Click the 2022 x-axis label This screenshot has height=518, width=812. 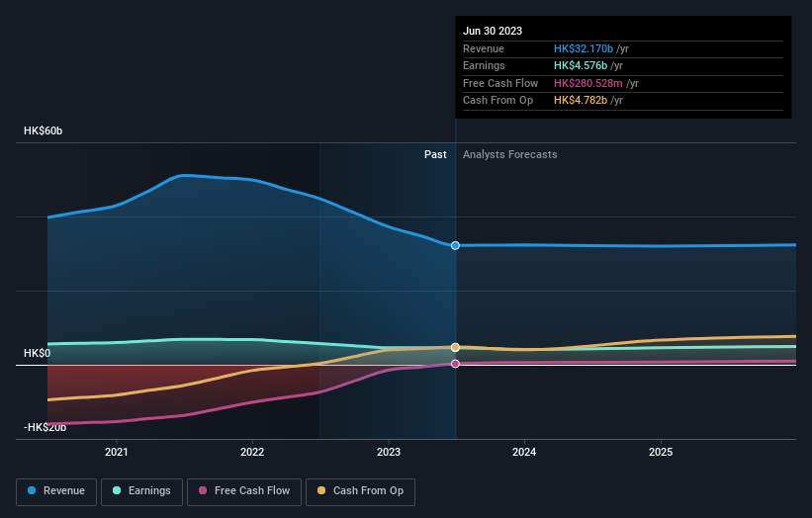click(252, 452)
